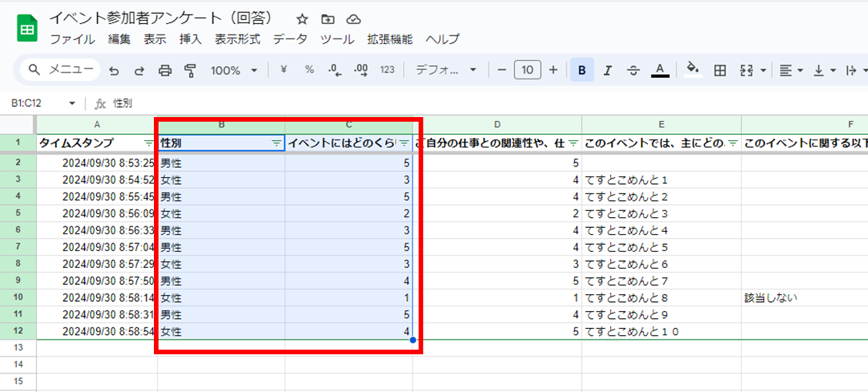Star this spreadsheet document
The height and width of the screenshot is (392, 868).
point(302,19)
